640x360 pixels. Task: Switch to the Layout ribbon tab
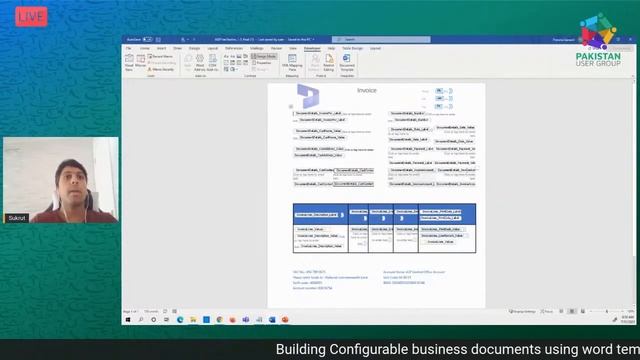(x=213, y=48)
